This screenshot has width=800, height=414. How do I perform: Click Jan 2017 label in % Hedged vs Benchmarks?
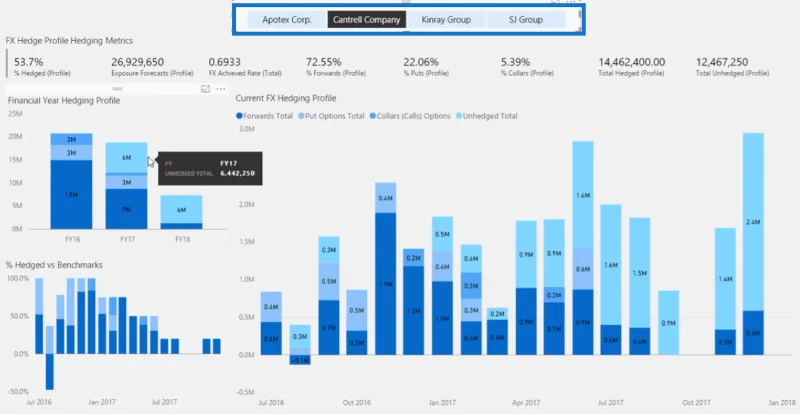pos(102,402)
